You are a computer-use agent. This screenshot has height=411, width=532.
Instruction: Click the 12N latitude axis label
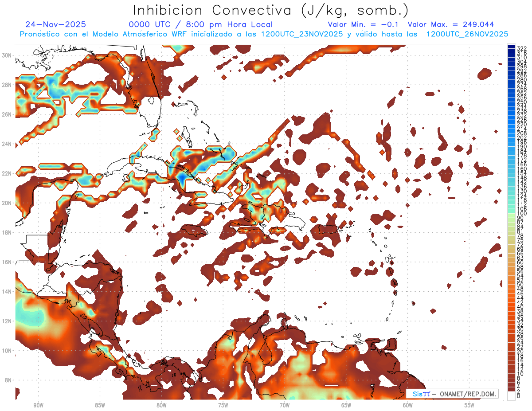click(7, 321)
